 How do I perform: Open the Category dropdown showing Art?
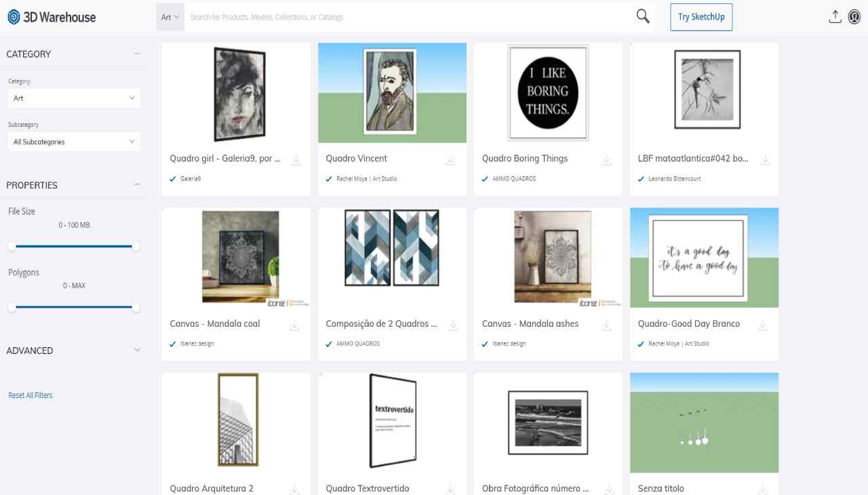tap(74, 98)
